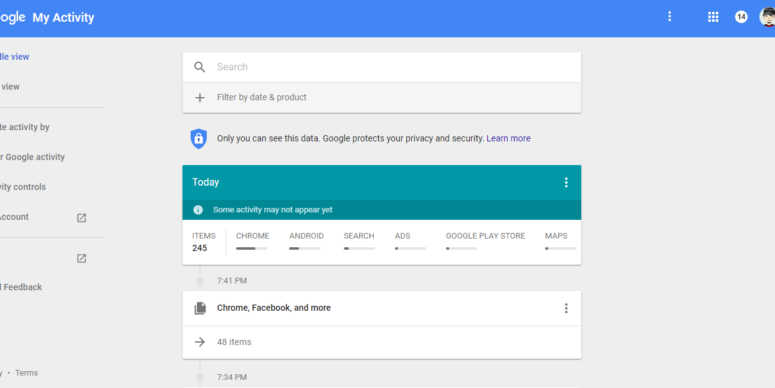Click the Chrome activity usage bar

(x=252, y=249)
